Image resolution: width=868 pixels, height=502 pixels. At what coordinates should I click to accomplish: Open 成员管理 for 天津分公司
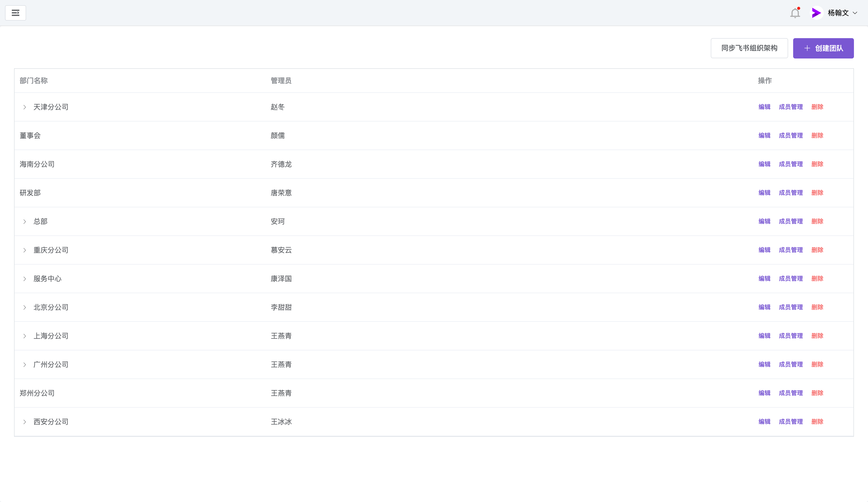[x=790, y=107]
